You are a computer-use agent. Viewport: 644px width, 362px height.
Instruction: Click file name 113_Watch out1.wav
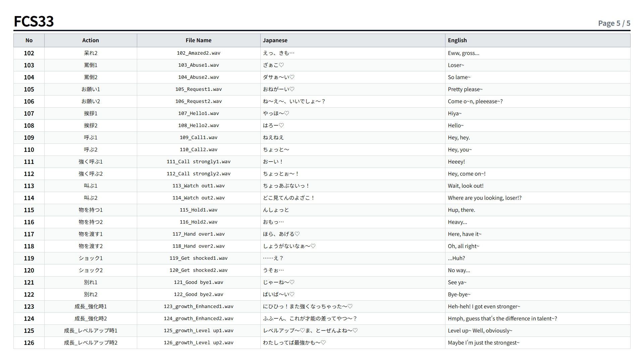199,186
